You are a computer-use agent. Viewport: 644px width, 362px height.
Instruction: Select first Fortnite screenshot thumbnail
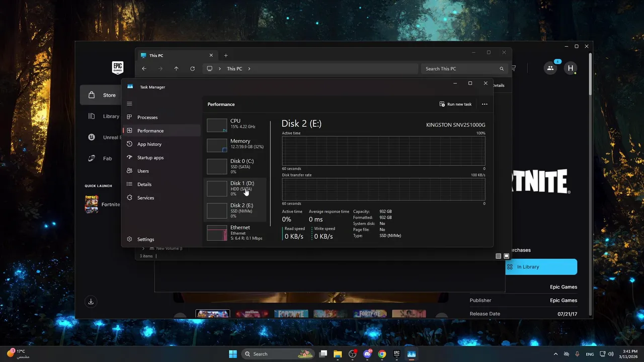tap(213, 314)
